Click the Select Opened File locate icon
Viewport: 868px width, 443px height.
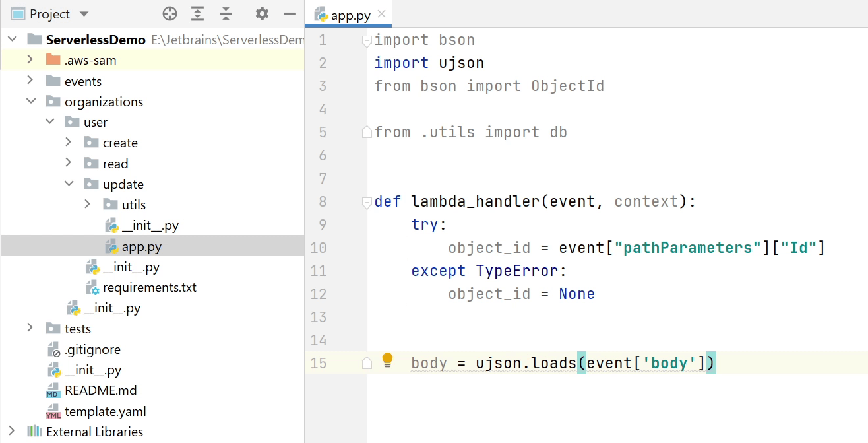170,14
